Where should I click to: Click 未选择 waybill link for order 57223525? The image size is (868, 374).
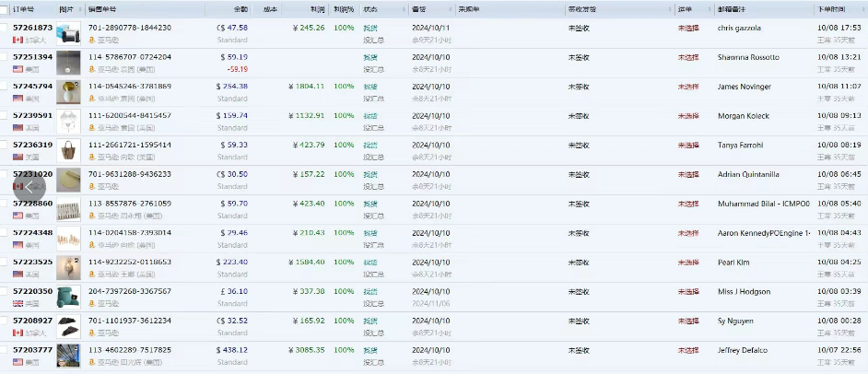tap(688, 263)
